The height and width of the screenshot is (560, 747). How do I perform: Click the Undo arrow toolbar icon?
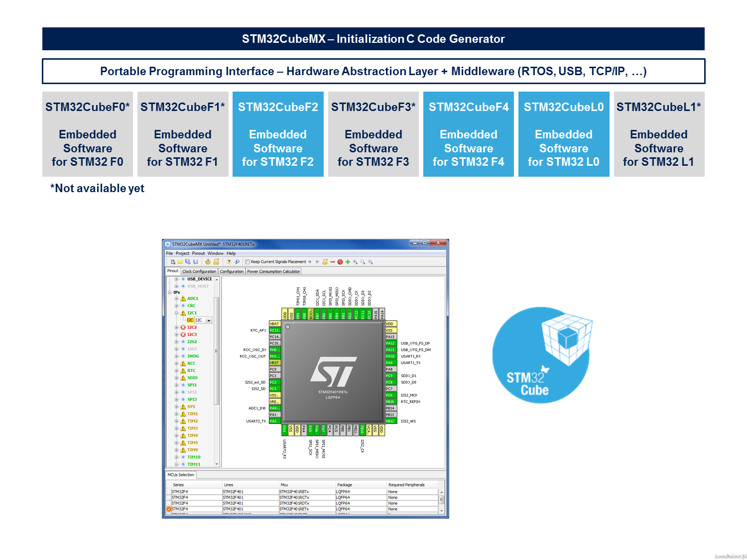tap(310, 262)
